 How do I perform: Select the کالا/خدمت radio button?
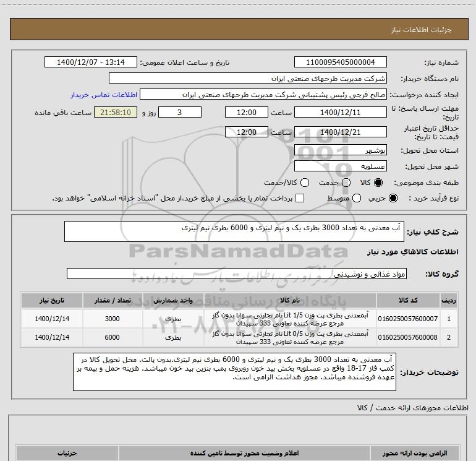pos(305,183)
